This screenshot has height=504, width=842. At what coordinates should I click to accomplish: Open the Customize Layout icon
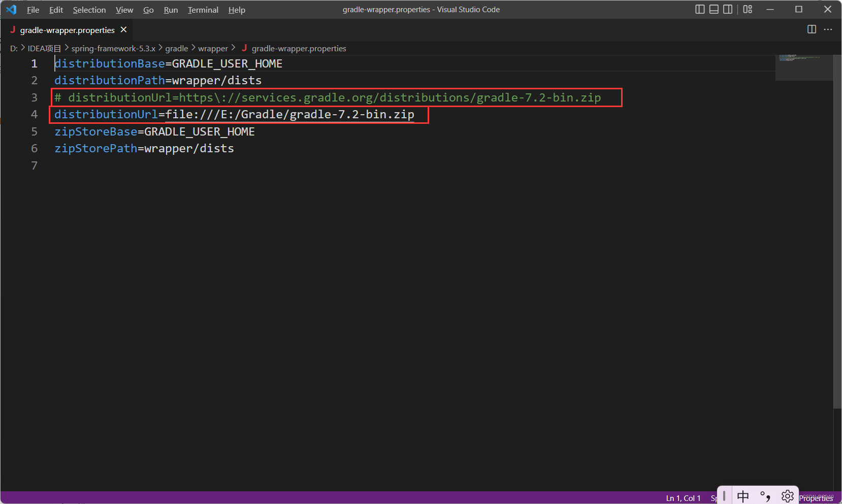pos(748,9)
